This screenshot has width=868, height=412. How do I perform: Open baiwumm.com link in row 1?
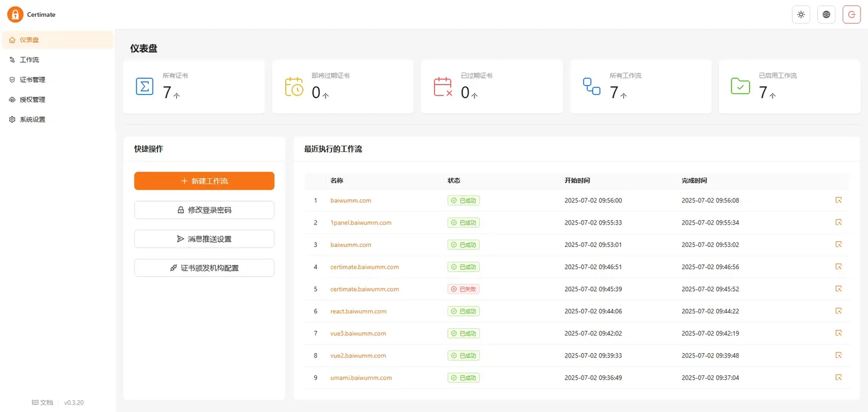click(351, 200)
